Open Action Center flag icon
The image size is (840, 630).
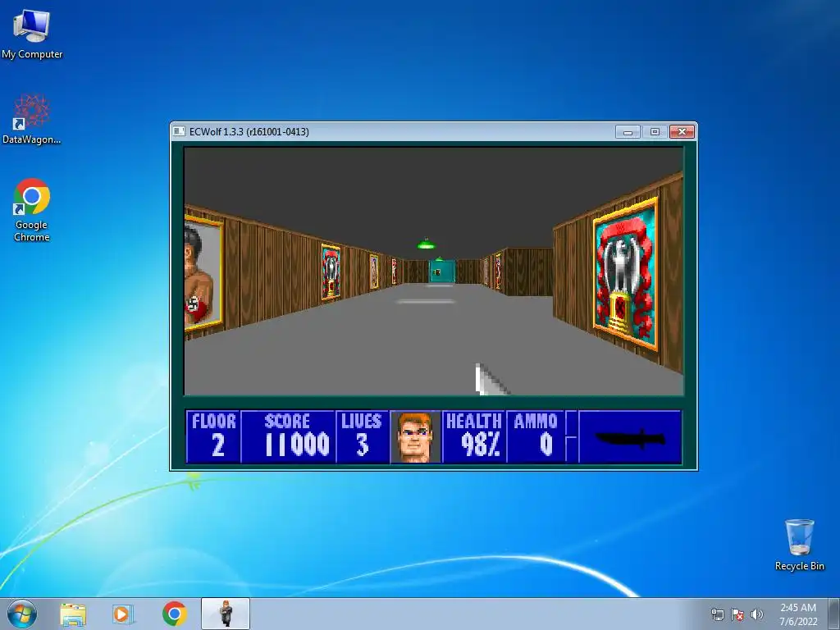(x=737, y=614)
